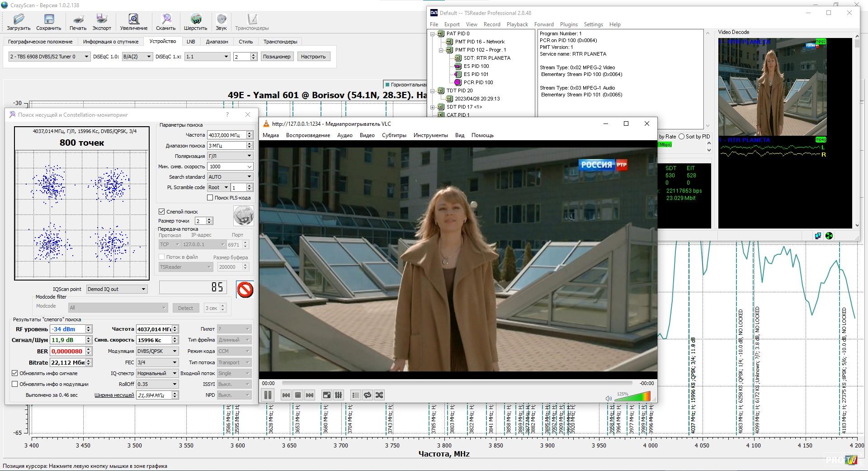868x471 pixels.
Task: Switch to the LNB tab
Action: pos(191,42)
